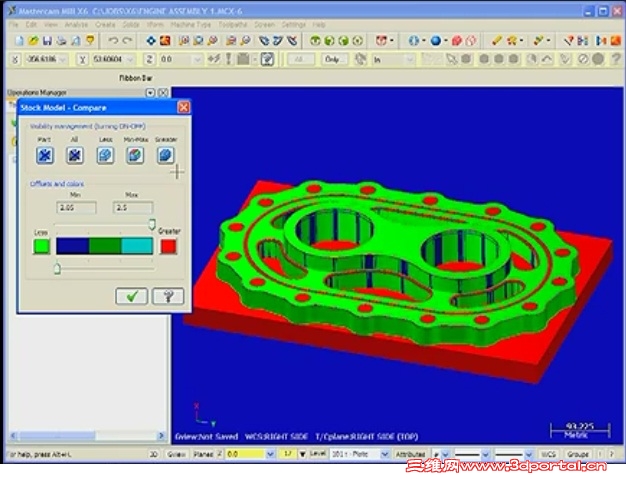The height and width of the screenshot is (479, 626).
Task: Click the Unzoom previous magnifier icon
Action: pos(212,40)
